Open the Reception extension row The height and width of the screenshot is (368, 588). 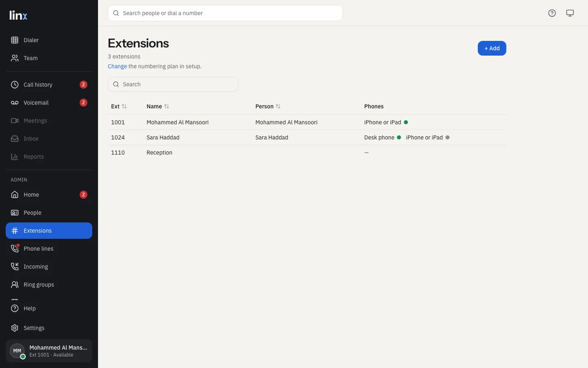[307, 153]
